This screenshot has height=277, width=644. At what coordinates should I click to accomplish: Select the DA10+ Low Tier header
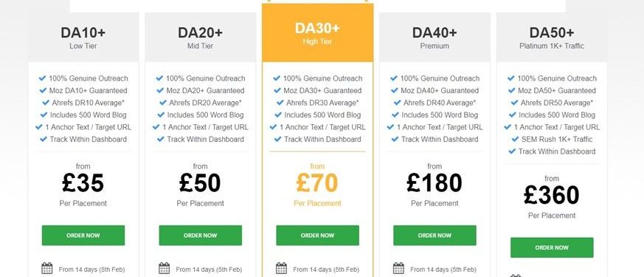(x=83, y=38)
